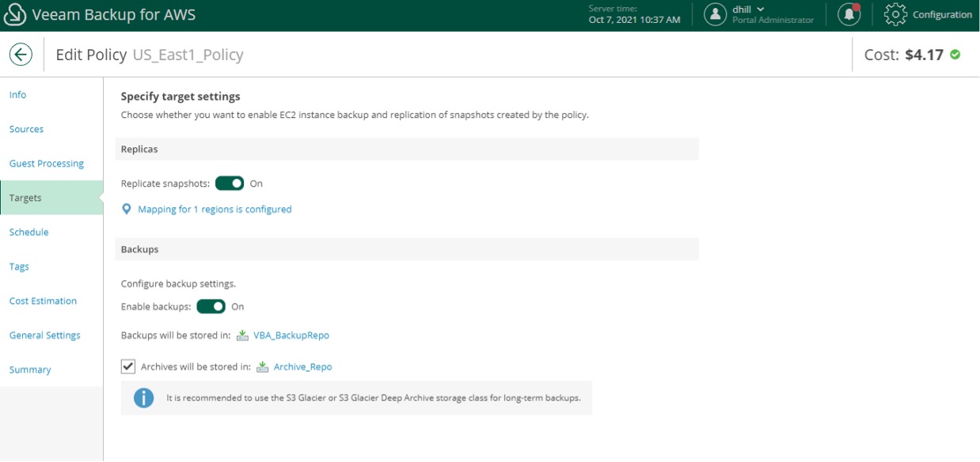Click the user avatar icon
Screen dimensions: 980x462
pyautogui.click(x=716, y=14)
